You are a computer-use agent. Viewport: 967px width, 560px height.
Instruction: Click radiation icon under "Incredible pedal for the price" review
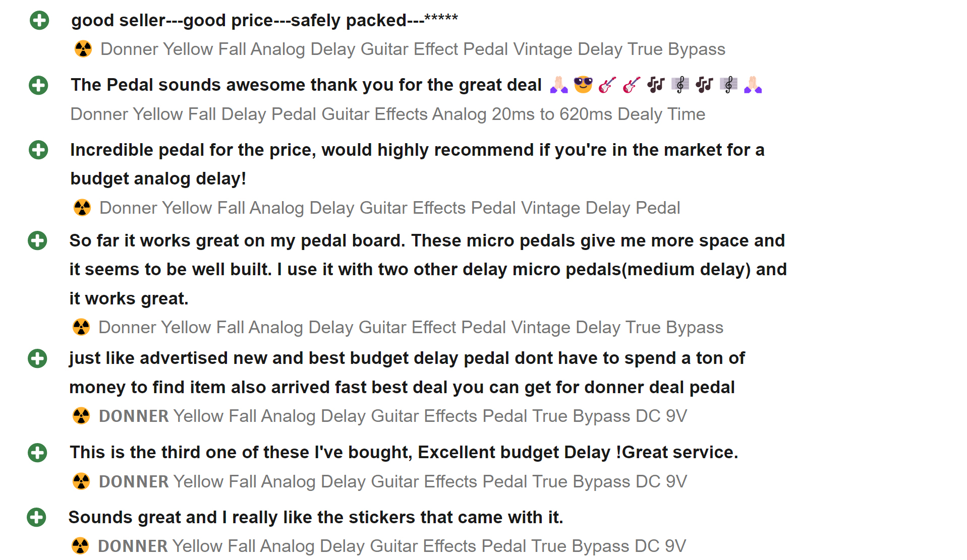(x=82, y=208)
